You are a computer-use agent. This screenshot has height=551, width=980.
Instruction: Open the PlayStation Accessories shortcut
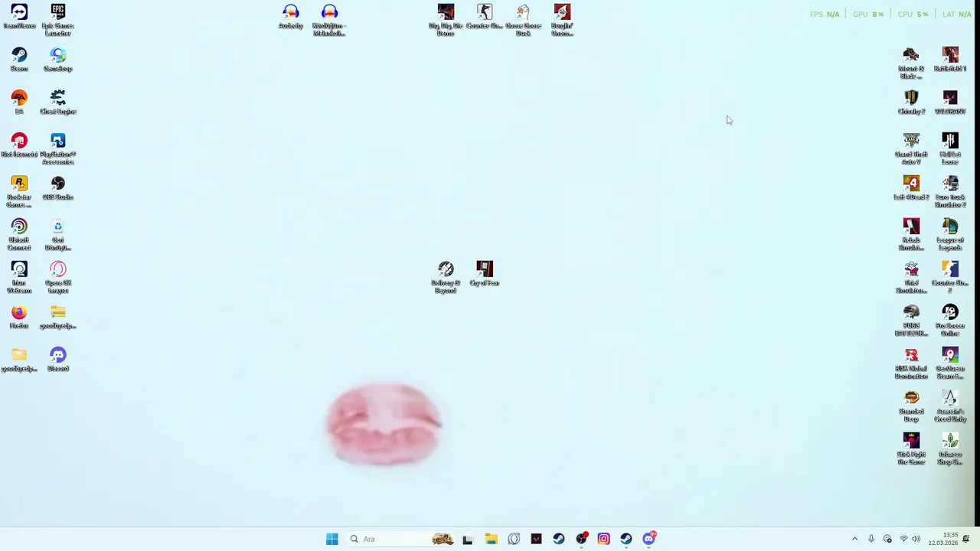58,148
